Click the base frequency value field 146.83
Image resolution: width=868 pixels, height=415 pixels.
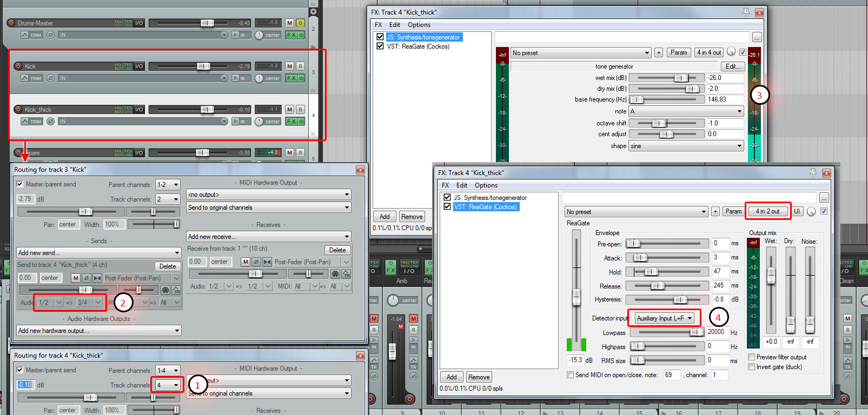[x=724, y=99]
